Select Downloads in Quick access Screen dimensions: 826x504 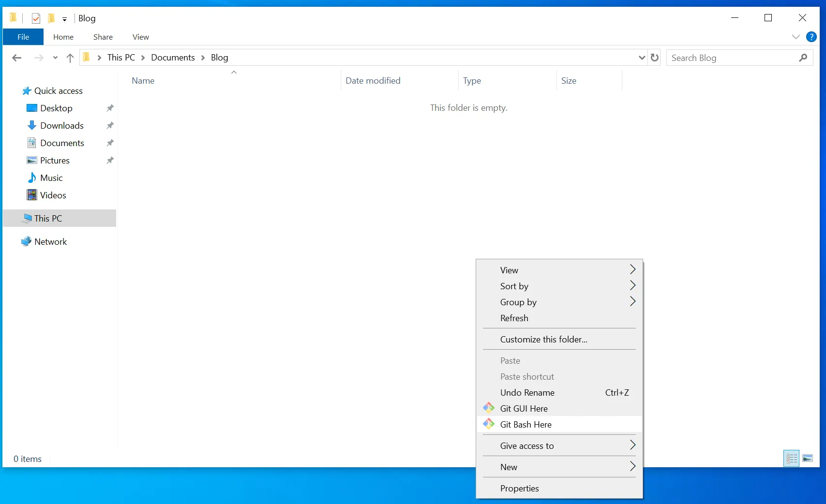pos(61,125)
